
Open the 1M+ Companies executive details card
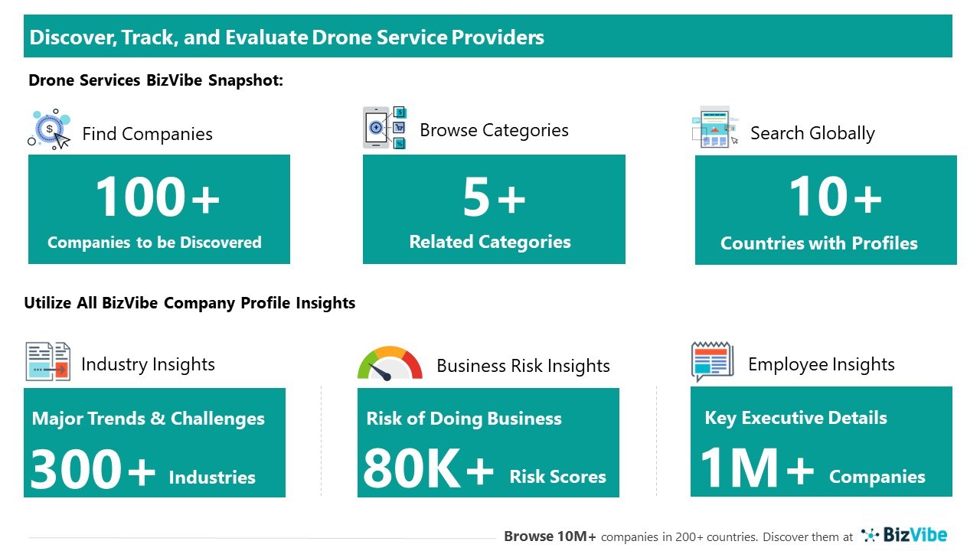coord(822,442)
